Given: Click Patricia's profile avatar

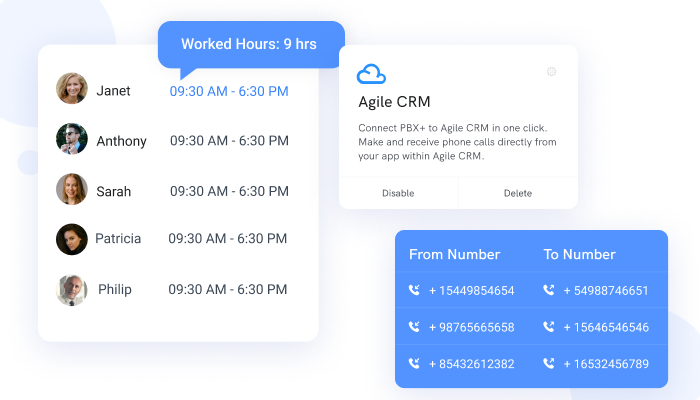Looking at the screenshot, I should (x=72, y=239).
